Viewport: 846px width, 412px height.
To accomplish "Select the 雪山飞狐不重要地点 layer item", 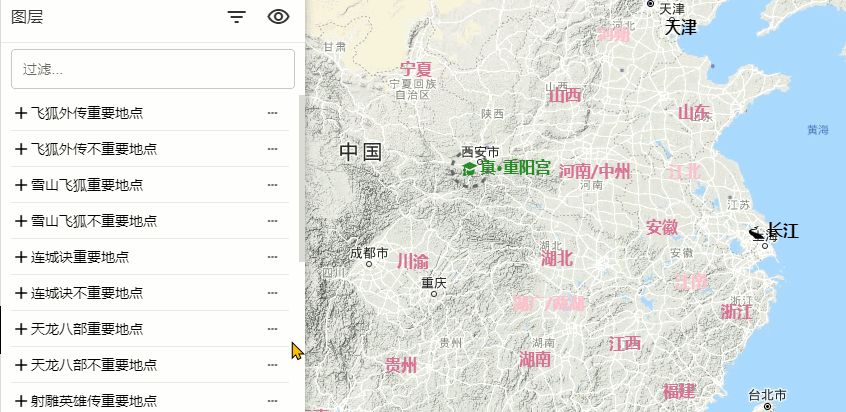I will 94,221.
